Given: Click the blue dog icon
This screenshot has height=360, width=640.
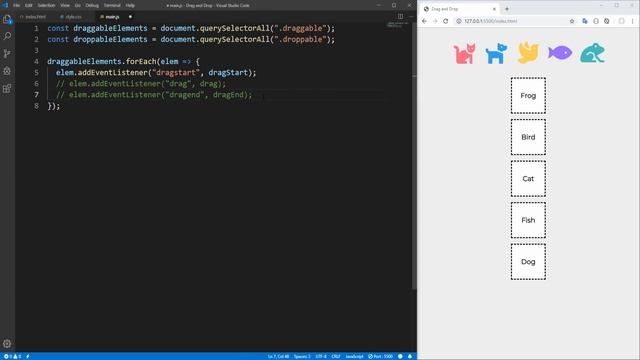Looking at the screenshot, I should (496, 53).
